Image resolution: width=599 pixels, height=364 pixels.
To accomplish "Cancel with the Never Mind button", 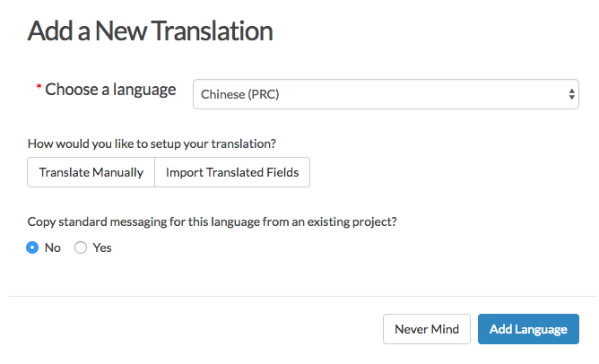I will point(427,329).
